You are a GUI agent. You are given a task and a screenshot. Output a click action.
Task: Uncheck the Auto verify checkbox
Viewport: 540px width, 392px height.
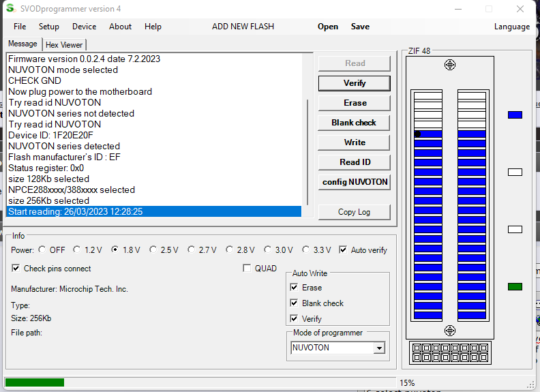(343, 250)
